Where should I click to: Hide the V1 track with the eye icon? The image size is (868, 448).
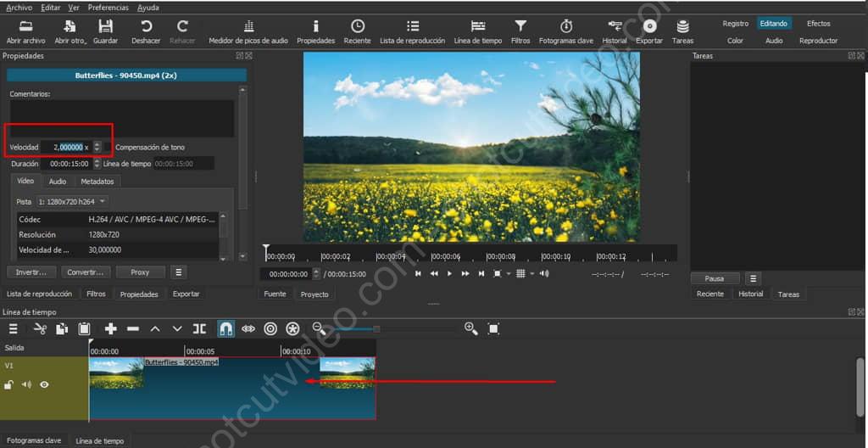[44, 385]
